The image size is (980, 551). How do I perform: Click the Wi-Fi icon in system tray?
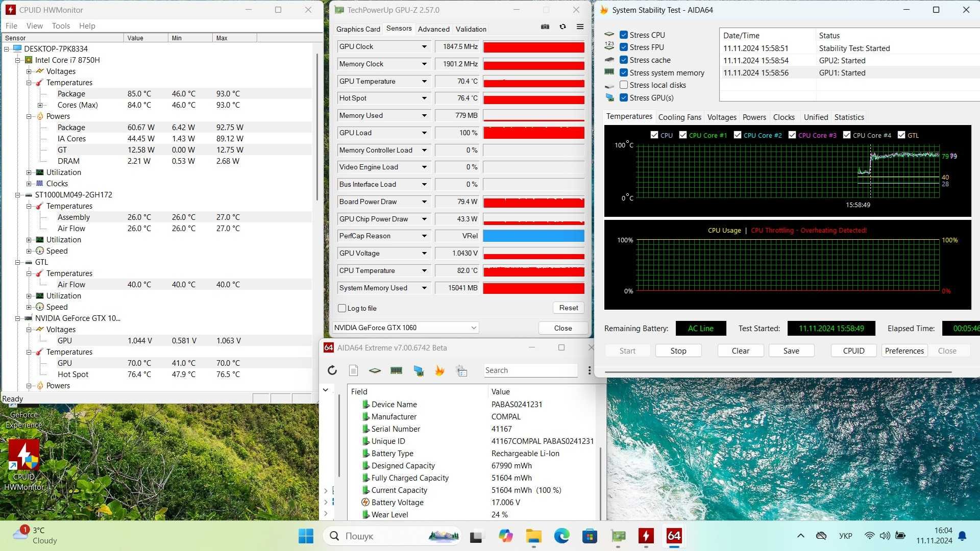click(869, 536)
